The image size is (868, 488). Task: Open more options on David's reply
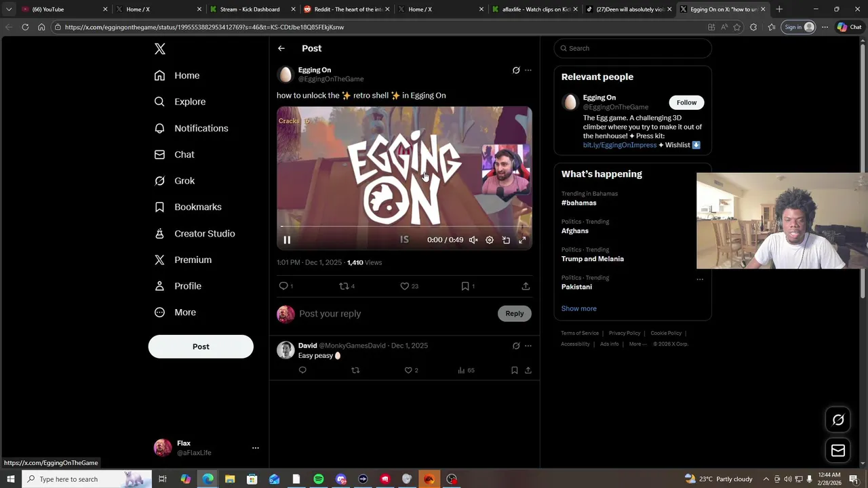pos(528,346)
